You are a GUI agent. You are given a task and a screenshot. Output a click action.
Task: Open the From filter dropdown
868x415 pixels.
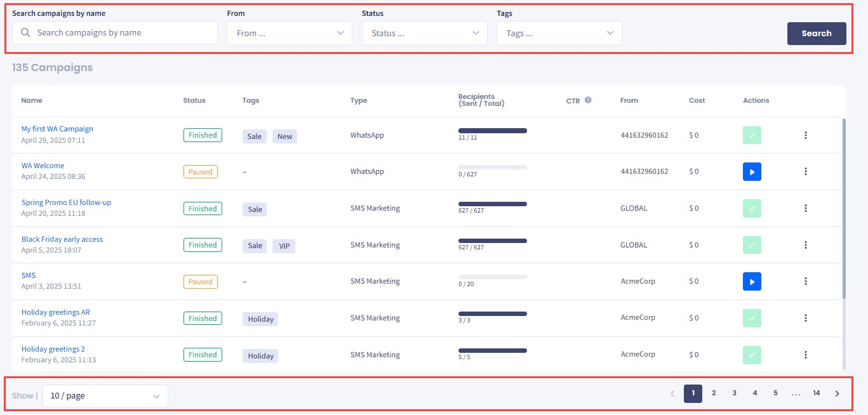coord(290,33)
